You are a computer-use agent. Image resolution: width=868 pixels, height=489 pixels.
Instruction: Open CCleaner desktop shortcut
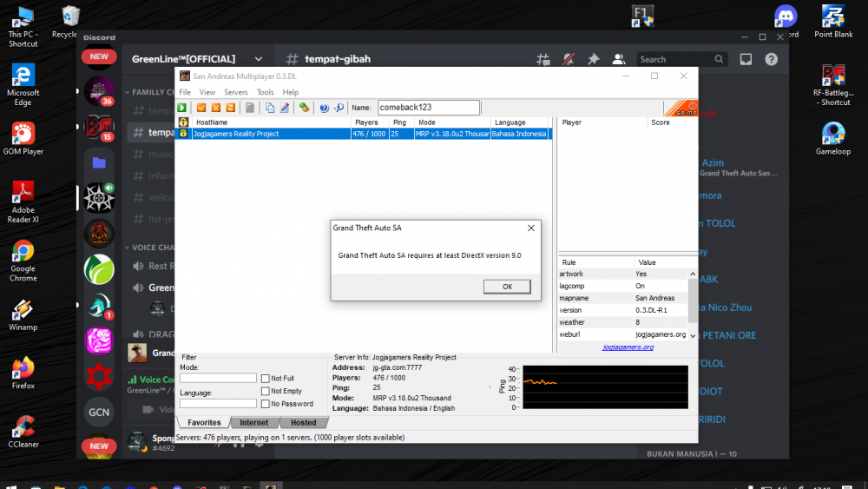tap(23, 432)
